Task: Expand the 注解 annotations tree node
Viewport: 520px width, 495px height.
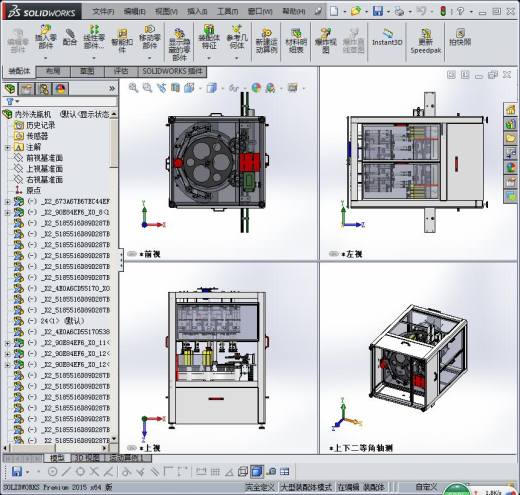Action: coord(7,147)
